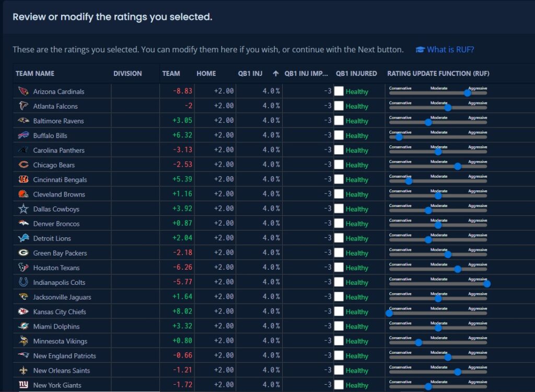Click New England Patriots rating -0.66
The image size is (535, 392).
[182, 355]
